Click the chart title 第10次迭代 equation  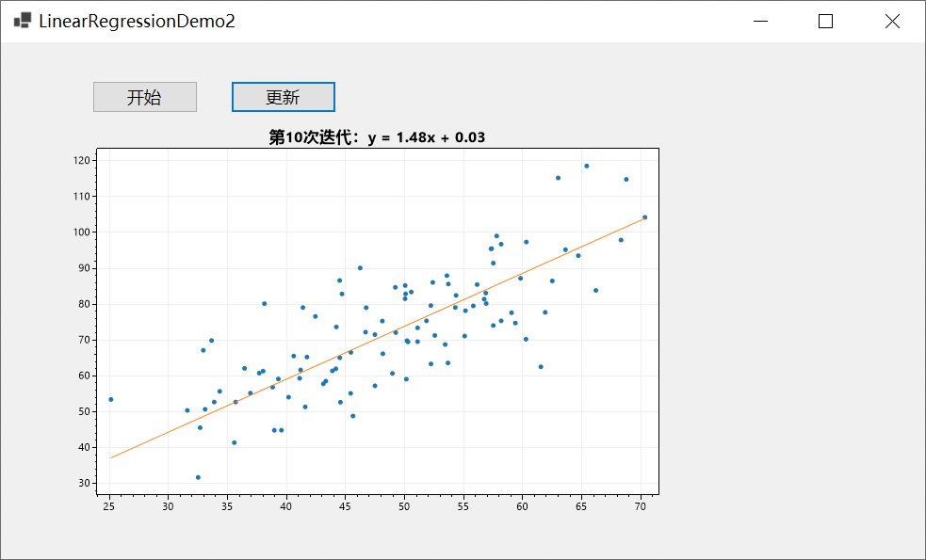377,137
